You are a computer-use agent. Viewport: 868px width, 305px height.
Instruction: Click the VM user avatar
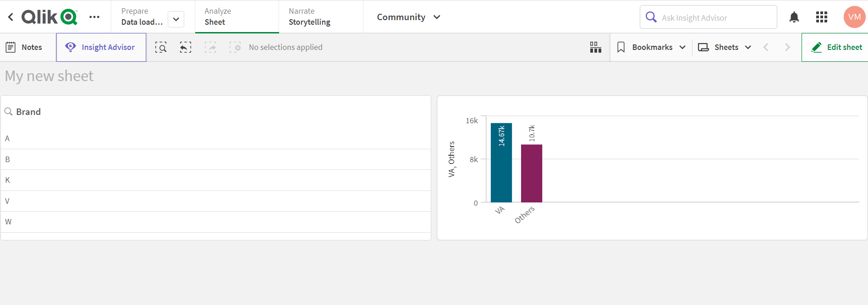pos(854,17)
